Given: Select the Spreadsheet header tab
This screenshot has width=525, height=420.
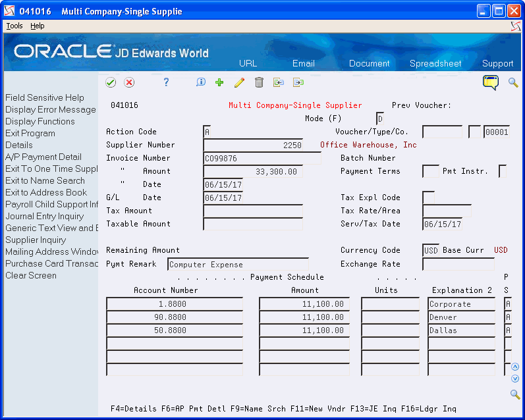Looking at the screenshot, I should point(435,64).
